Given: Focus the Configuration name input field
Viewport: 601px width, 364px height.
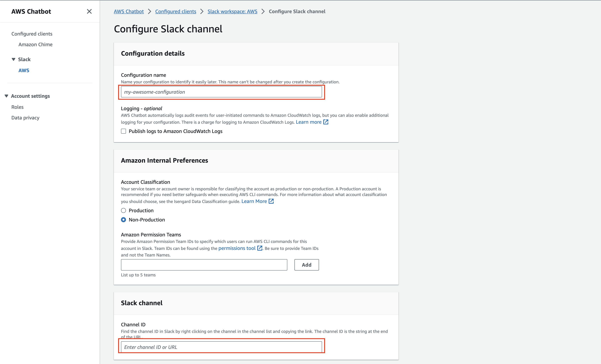Looking at the screenshot, I should pos(221,92).
